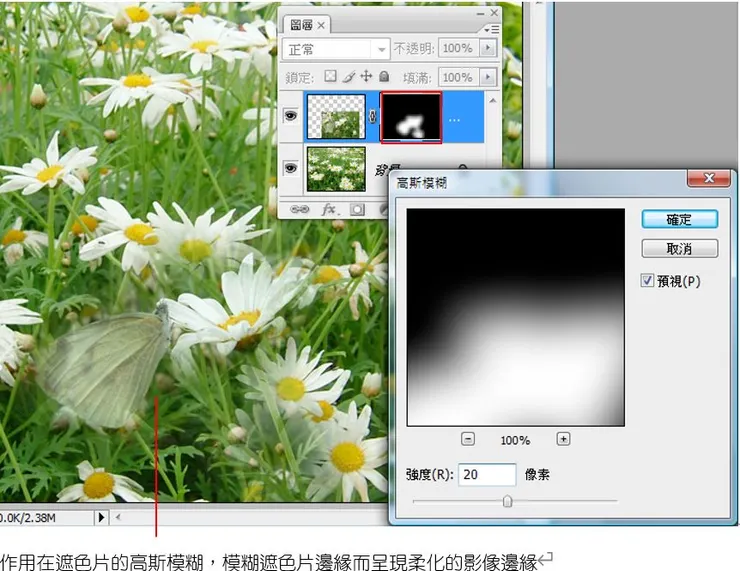Zoom in the blur preview with plus button
740x571 pixels.
click(563, 439)
